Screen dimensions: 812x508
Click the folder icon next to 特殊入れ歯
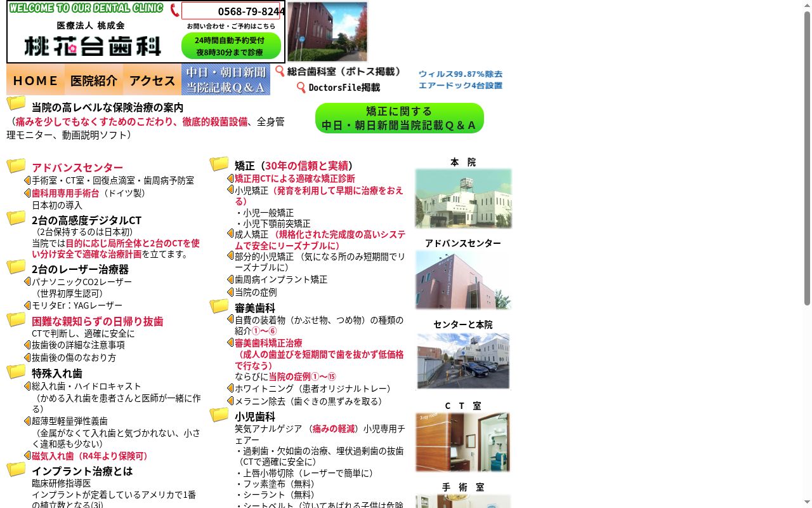[16, 371]
